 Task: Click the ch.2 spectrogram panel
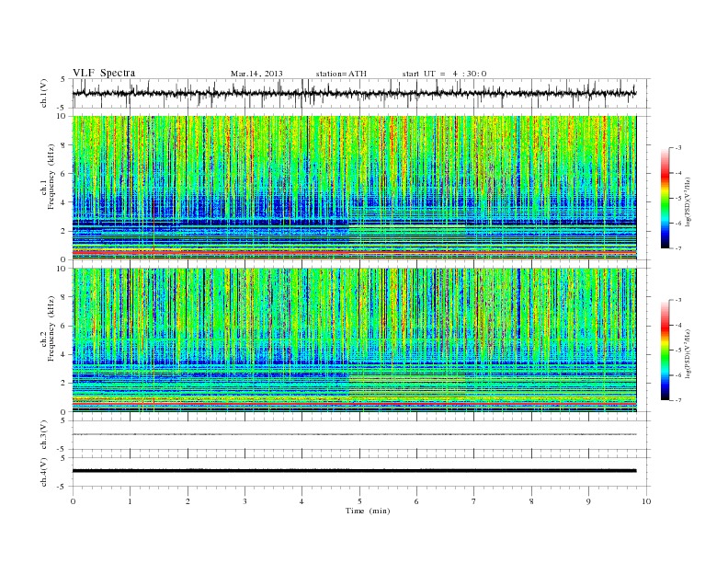(x=354, y=340)
